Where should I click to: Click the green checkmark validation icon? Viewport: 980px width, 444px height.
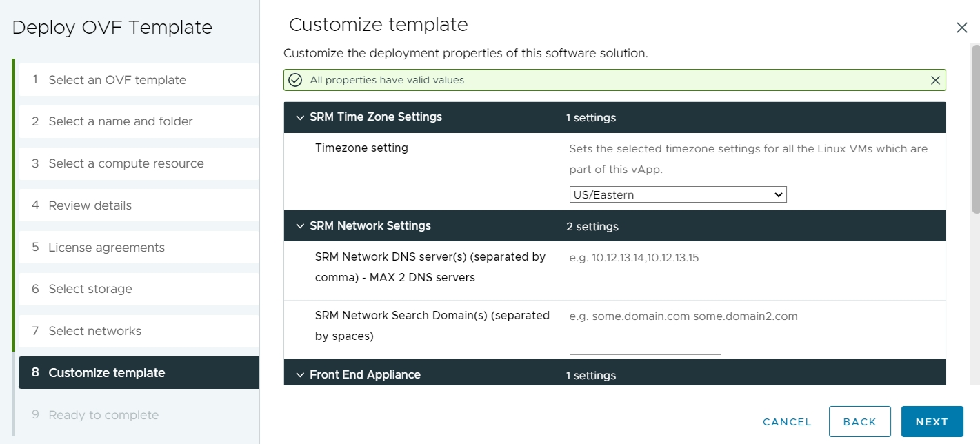pos(295,80)
